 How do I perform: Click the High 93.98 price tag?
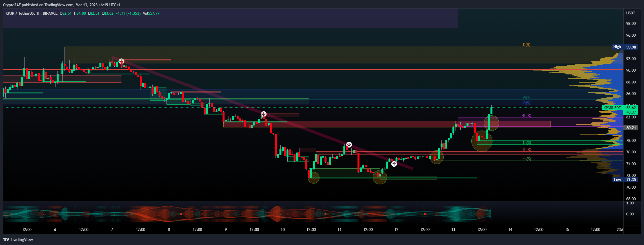[625, 47]
